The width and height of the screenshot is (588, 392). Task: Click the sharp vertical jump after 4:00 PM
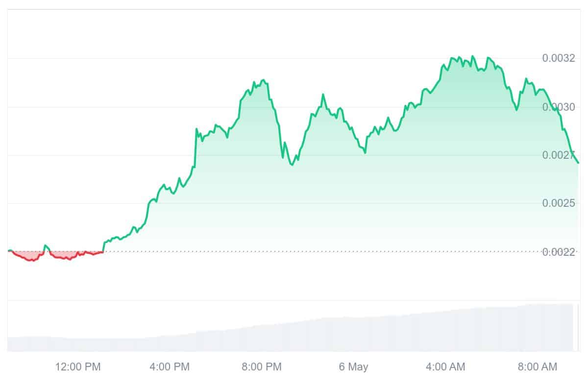pyautogui.click(x=196, y=147)
